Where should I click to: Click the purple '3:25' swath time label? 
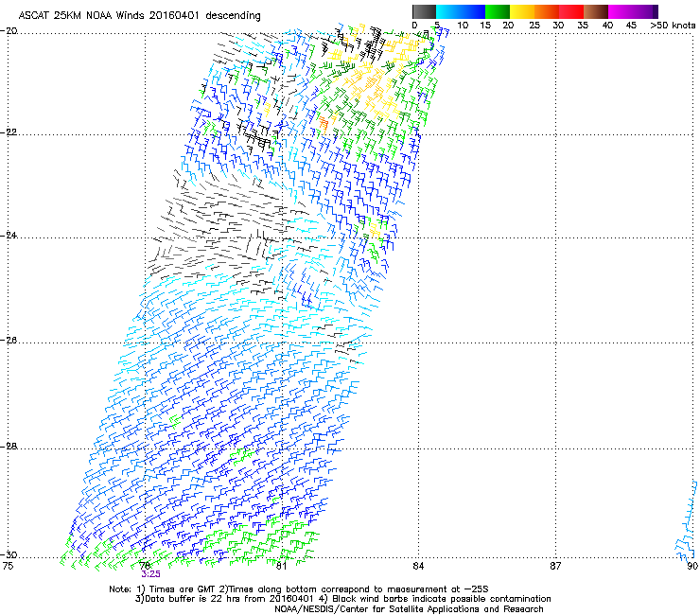click(151, 574)
